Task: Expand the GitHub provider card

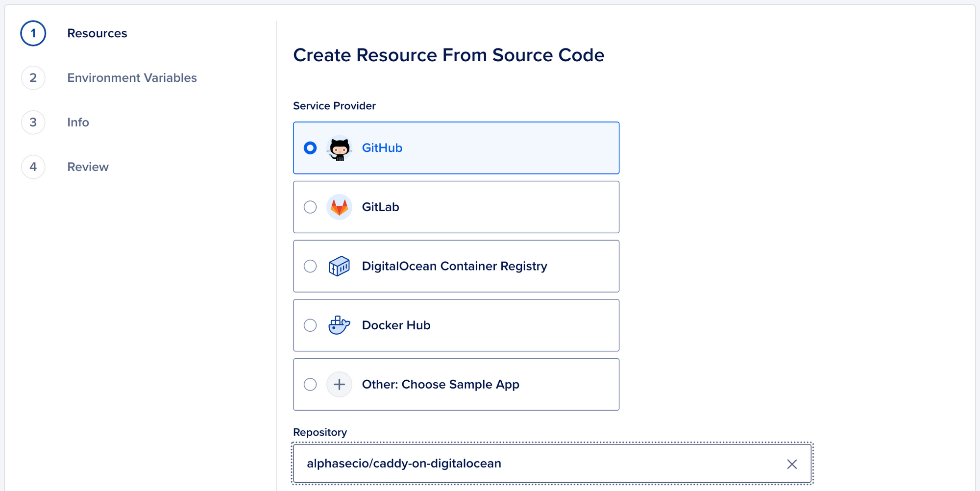Action: point(456,147)
